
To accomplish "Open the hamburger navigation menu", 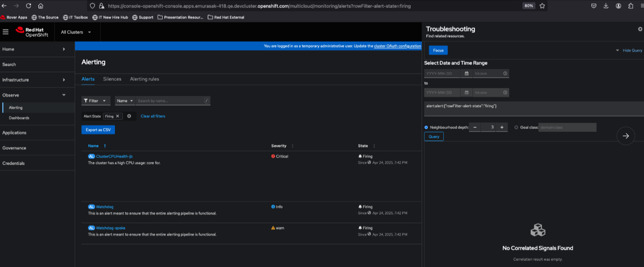I will (5, 32).
